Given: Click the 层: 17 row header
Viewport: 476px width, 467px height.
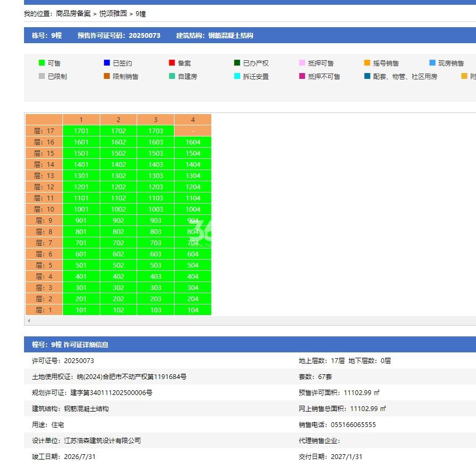Looking at the screenshot, I should 44,131.
